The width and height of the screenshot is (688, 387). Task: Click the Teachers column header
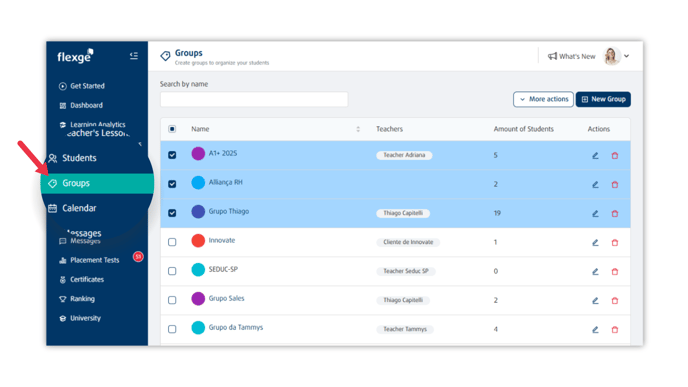pyautogui.click(x=389, y=129)
